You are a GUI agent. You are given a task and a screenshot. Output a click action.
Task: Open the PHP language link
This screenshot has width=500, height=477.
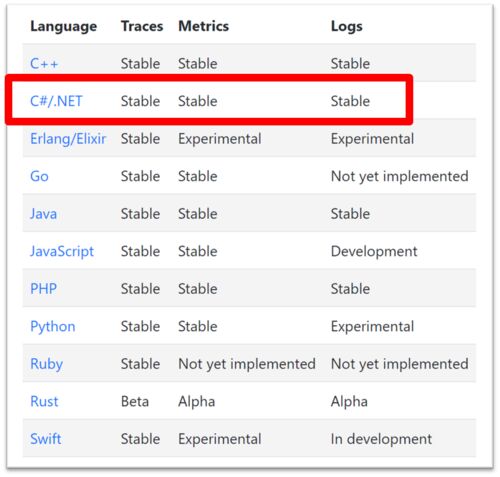pos(43,289)
